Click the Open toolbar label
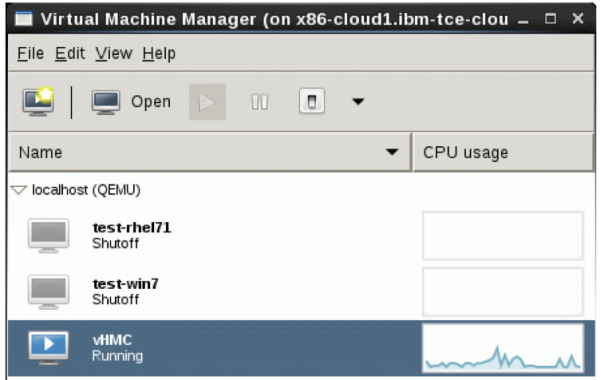The image size is (600, 380). click(151, 102)
